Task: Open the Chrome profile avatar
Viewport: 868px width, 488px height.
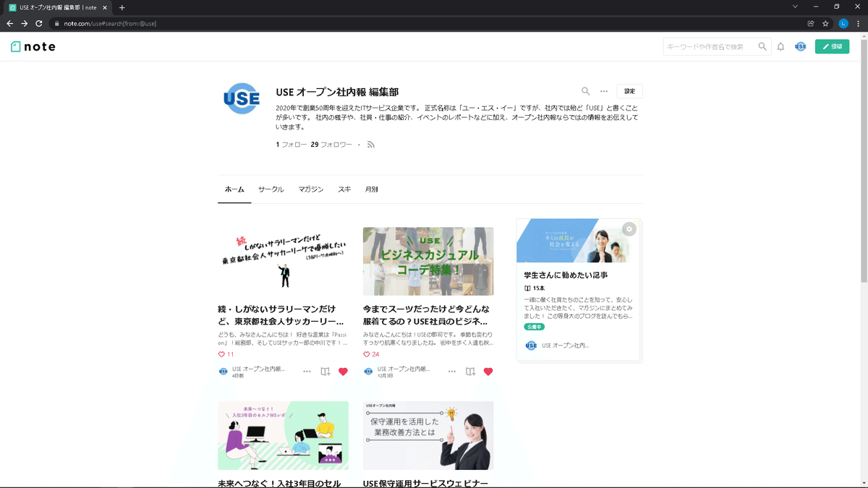Action: pos(843,23)
